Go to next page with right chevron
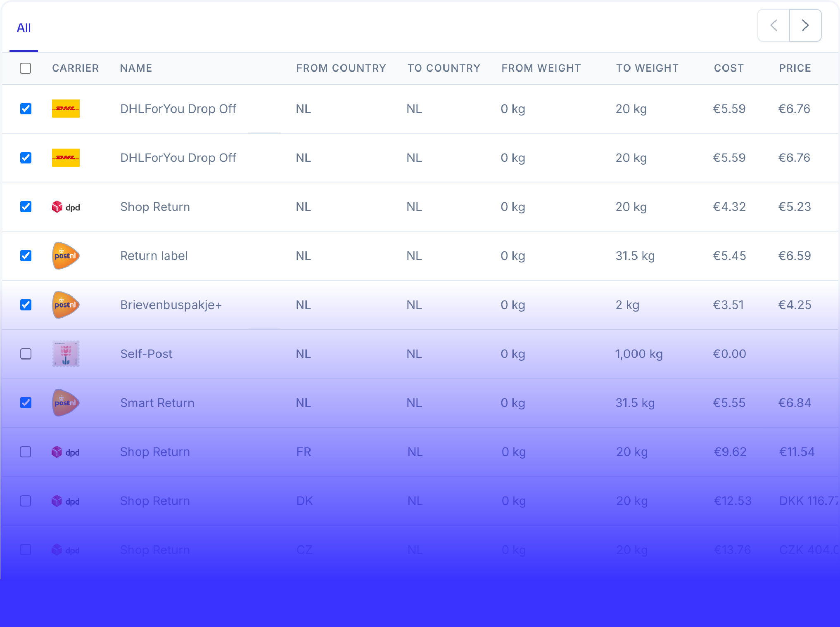 point(805,25)
